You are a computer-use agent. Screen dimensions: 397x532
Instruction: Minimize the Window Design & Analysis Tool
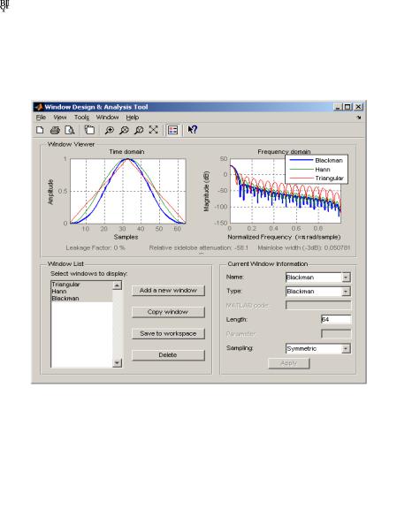pos(338,107)
